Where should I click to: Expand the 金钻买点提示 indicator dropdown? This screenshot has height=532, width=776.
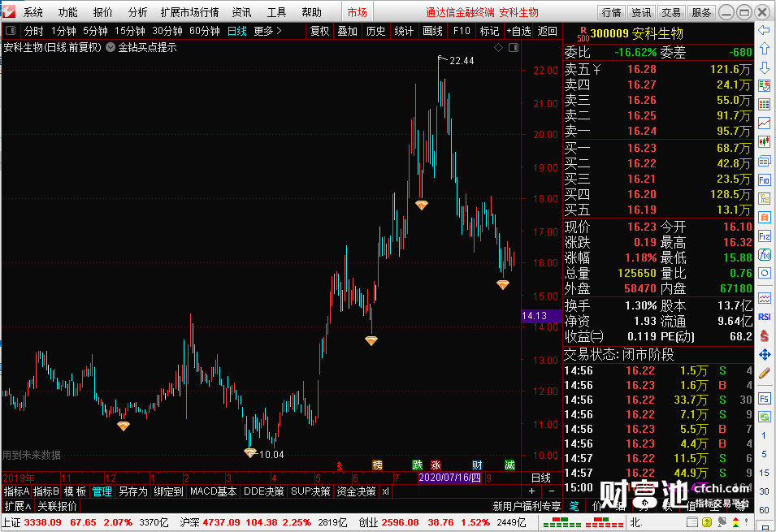pyautogui.click(x=111, y=47)
